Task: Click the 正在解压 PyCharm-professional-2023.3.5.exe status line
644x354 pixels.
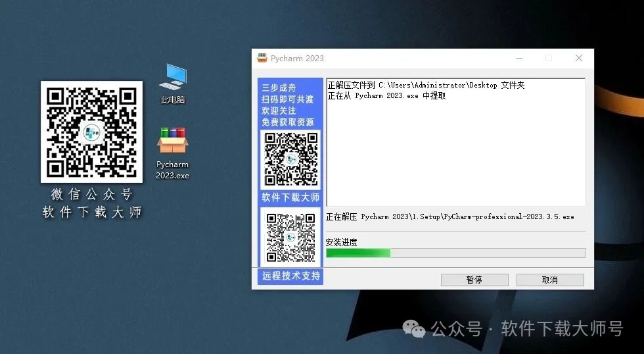Action: tap(449, 216)
